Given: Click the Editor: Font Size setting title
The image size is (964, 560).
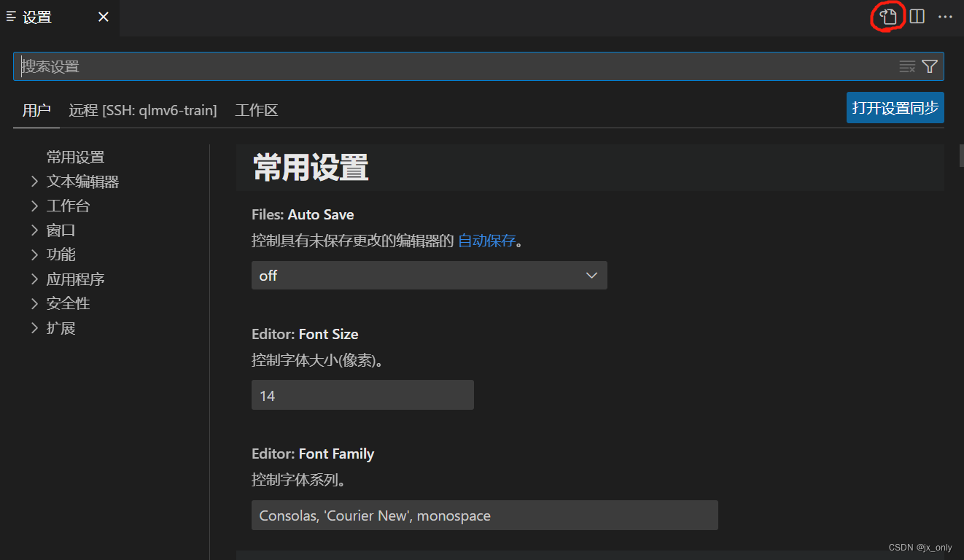Looking at the screenshot, I should [305, 334].
